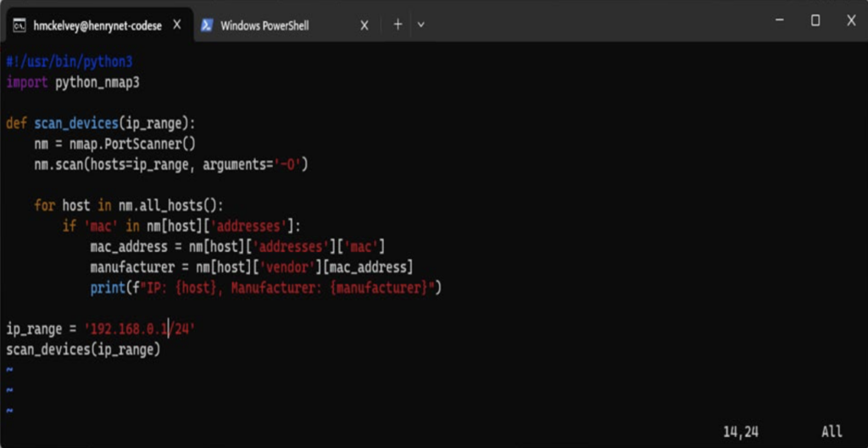Close the terminal window
The width and height of the screenshot is (868, 448).
(850, 20)
